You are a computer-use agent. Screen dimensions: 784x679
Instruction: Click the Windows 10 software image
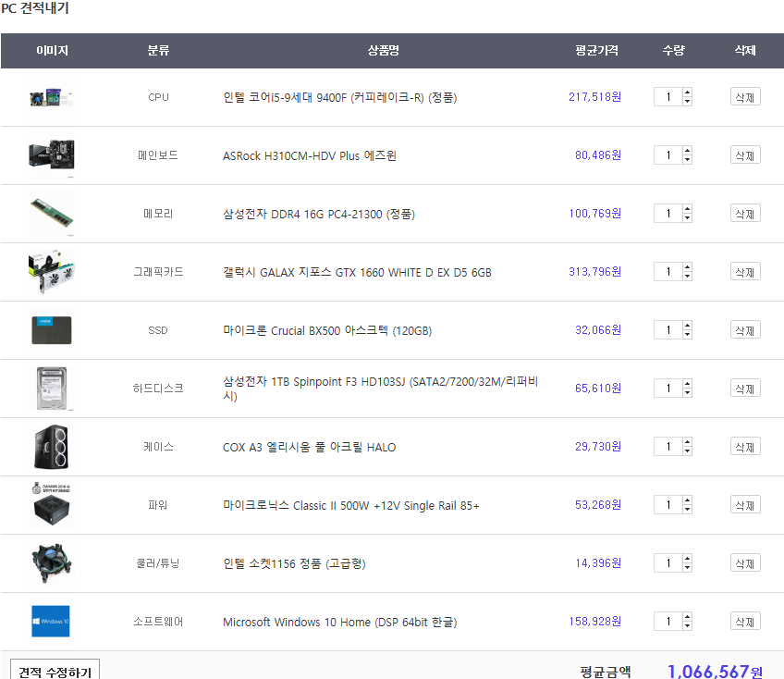click(52, 622)
